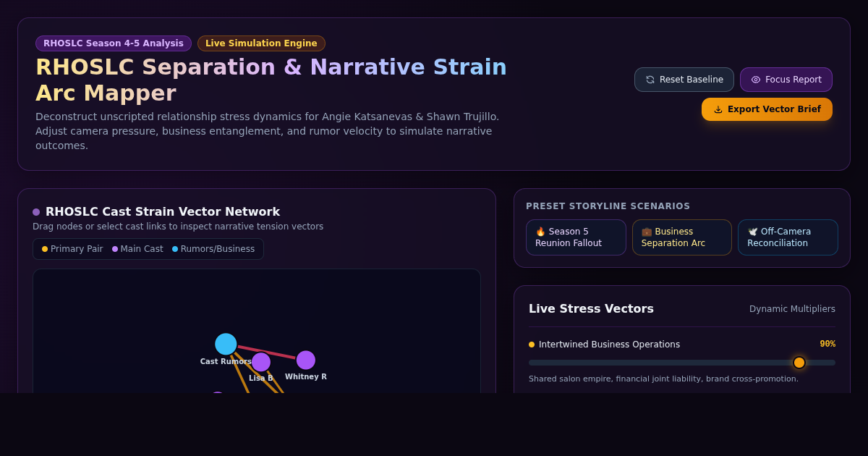Select the Whitney R network node

coord(306,360)
